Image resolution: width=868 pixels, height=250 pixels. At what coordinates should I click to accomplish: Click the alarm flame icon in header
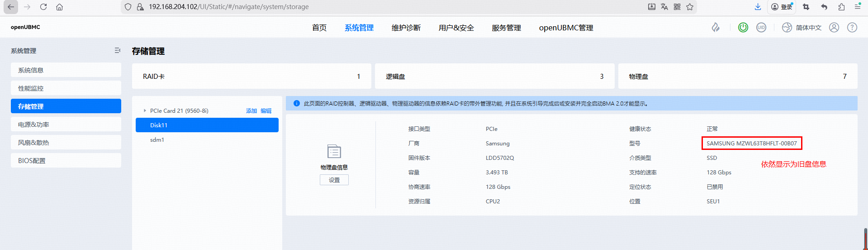[x=716, y=28]
